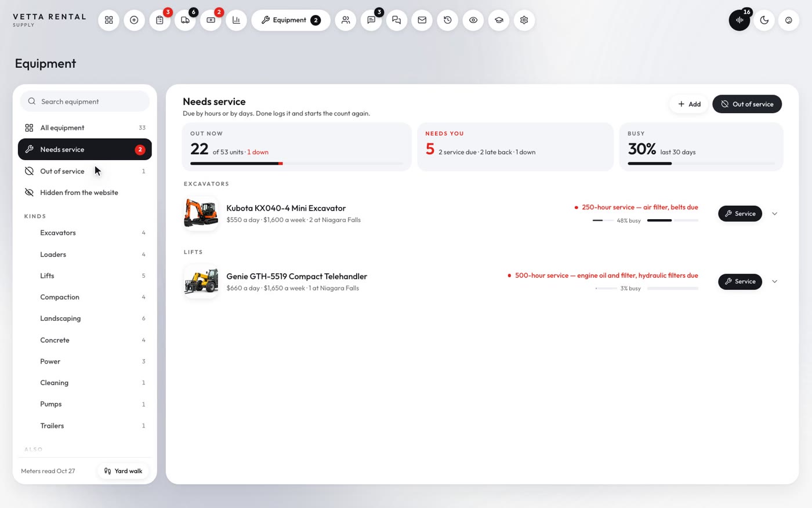Open the bar chart reports icon
This screenshot has width=812, height=508.
(x=236, y=20)
